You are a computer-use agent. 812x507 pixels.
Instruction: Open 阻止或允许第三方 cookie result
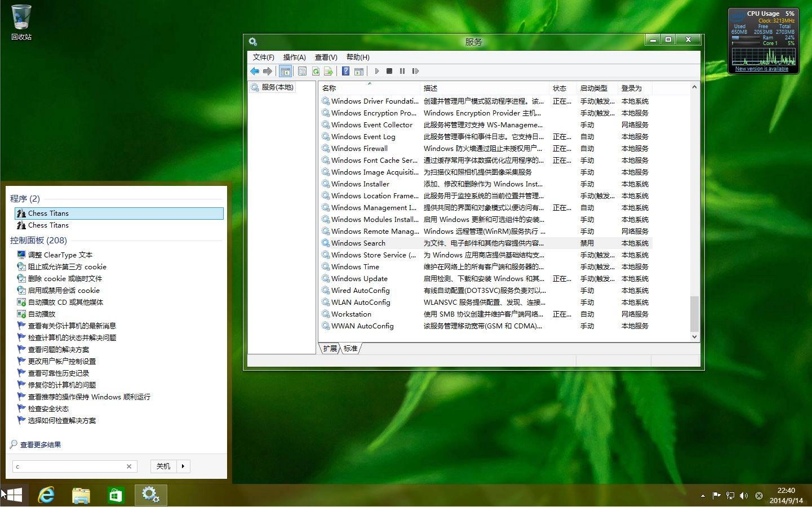click(x=67, y=267)
